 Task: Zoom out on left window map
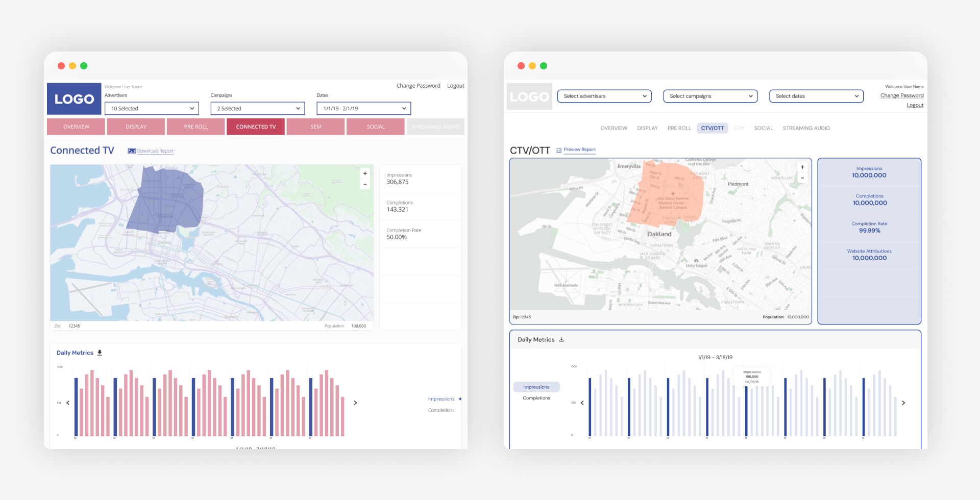pos(365,184)
